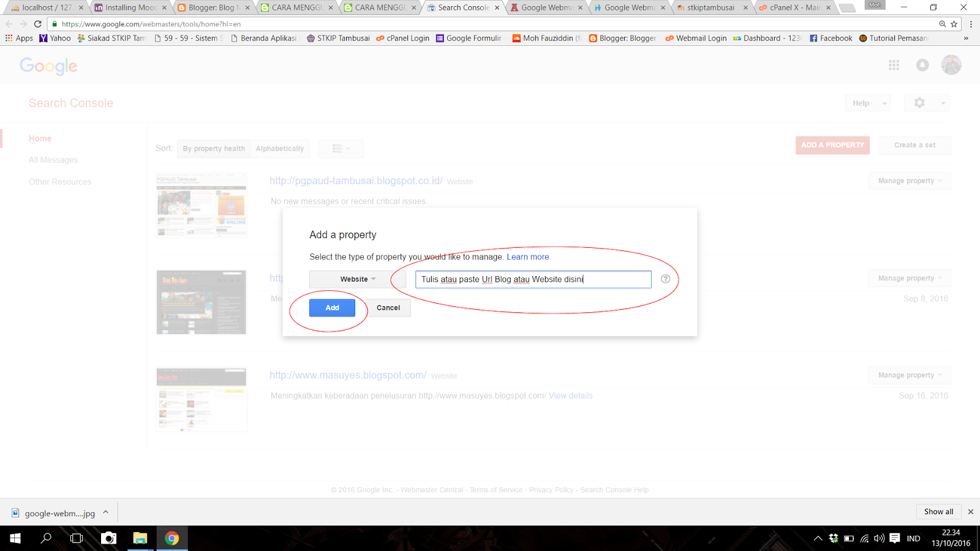Image resolution: width=980 pixels, height=551 pixels.
Task: Open Manage property dropdown for masuyes blog
Action: 910,375
